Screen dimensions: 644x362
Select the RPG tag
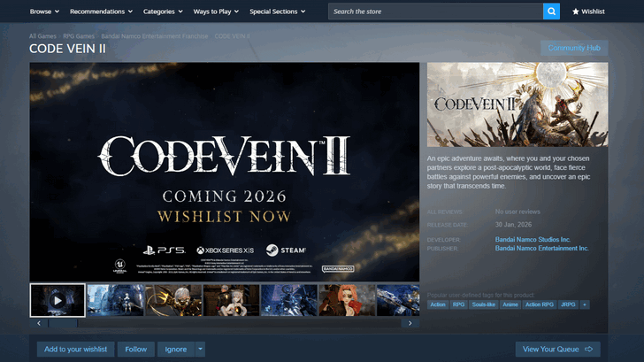coord(458,304)
